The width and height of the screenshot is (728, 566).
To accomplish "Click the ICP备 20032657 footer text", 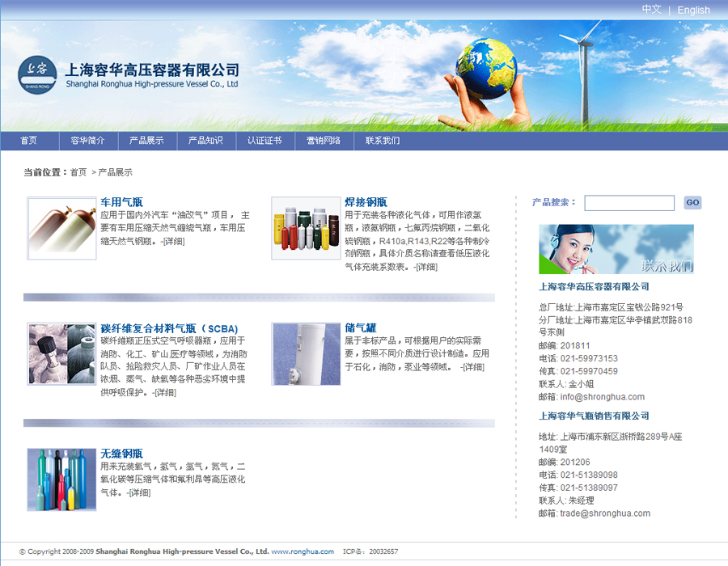I will point(370,551).
